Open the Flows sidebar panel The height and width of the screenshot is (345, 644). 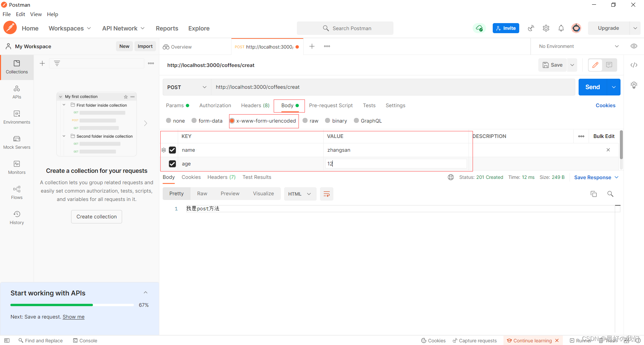pos(17,193)
